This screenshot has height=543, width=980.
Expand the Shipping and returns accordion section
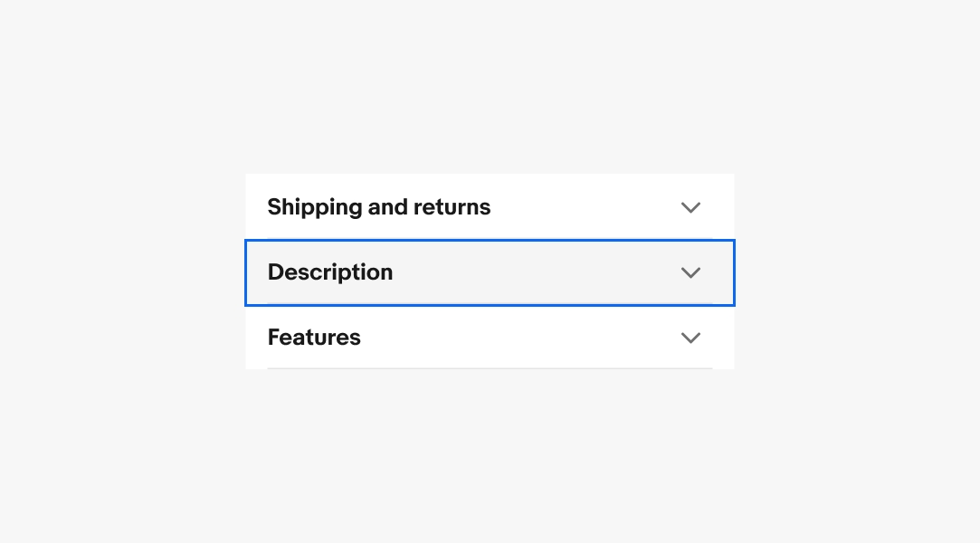pyautogui.click(x=490, y=207)
